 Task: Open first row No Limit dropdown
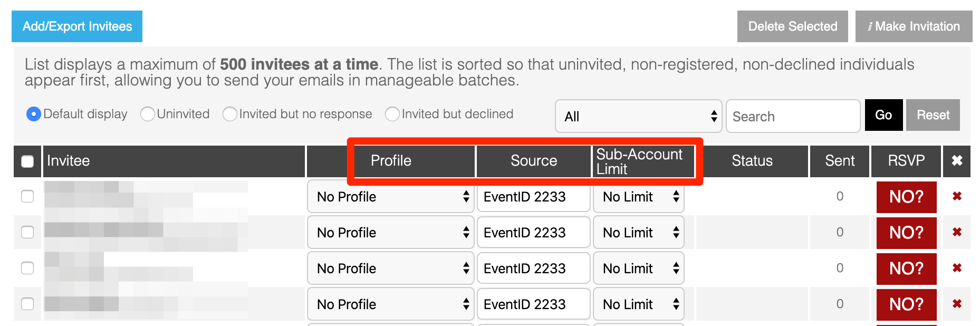pos(639,197)
